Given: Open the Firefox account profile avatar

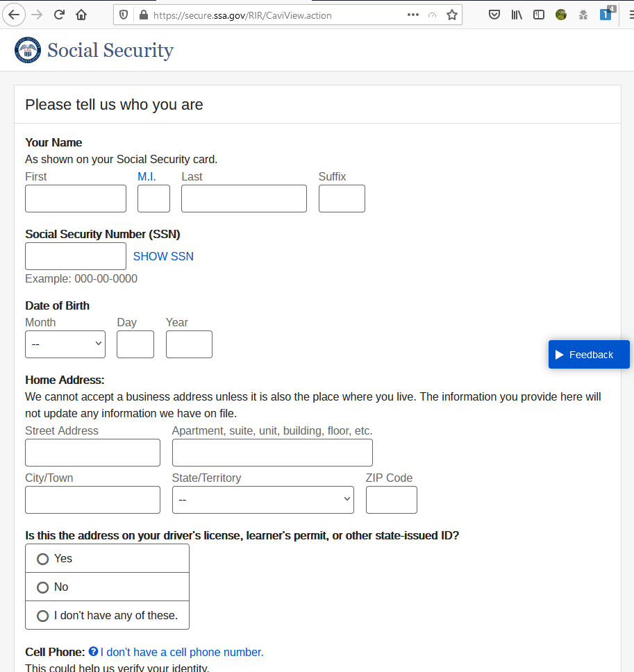Looking at the screenshot, I should click(x=560, y=14).
